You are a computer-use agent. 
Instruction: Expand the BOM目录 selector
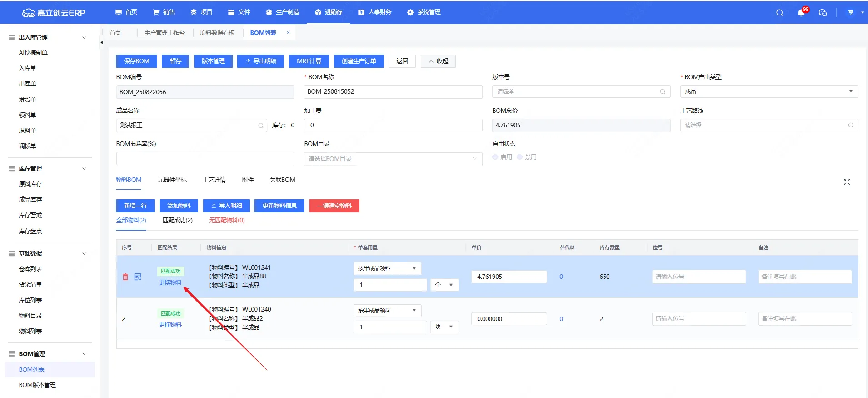point(393,159)
